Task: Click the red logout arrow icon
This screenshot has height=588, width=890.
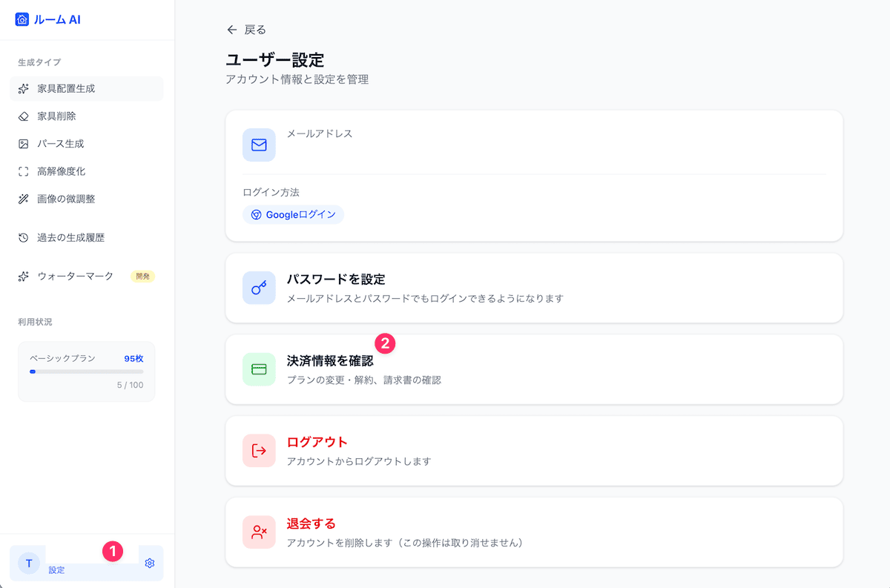Action: point(259,451)
